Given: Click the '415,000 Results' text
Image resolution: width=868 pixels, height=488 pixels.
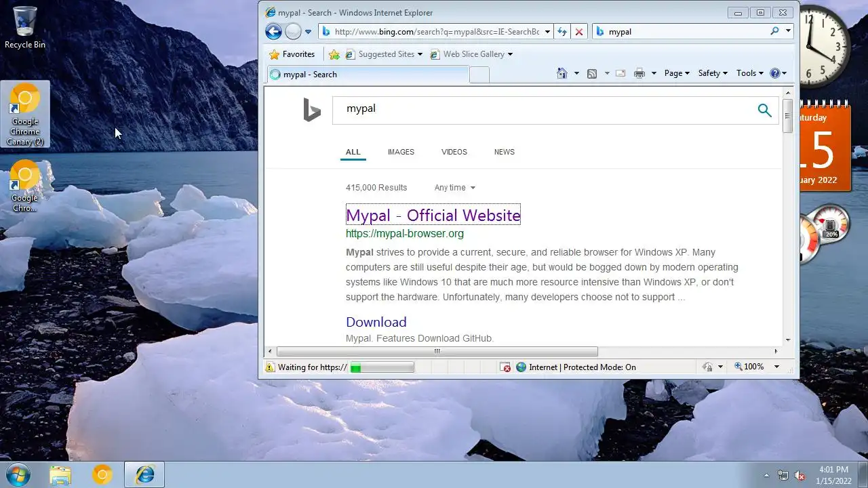Looking at the screenshot, I should 376,188.
